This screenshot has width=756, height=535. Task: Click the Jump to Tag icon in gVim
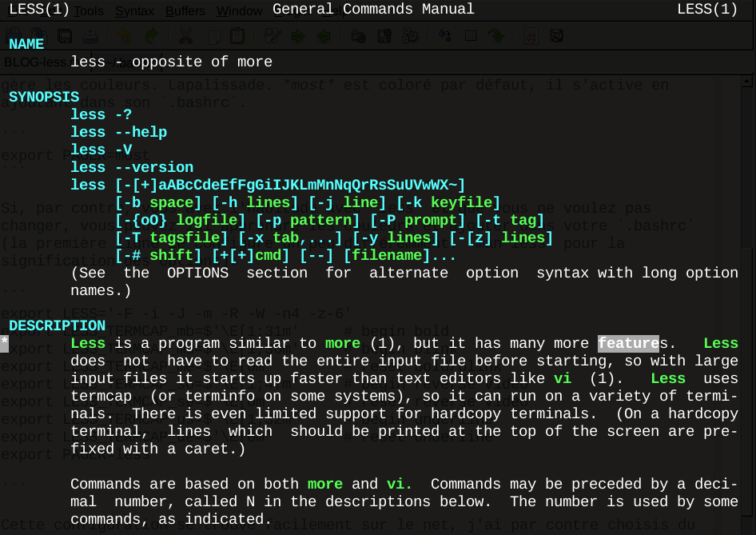[495, 36]
